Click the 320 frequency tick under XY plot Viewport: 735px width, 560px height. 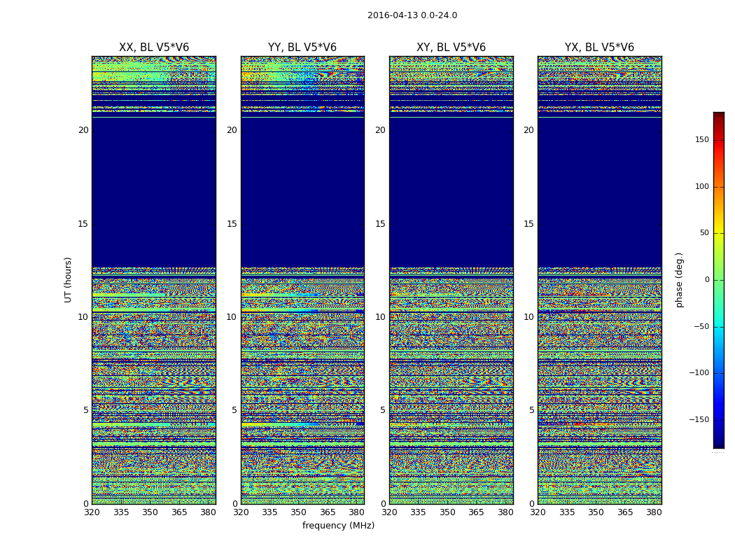[389, 512]
